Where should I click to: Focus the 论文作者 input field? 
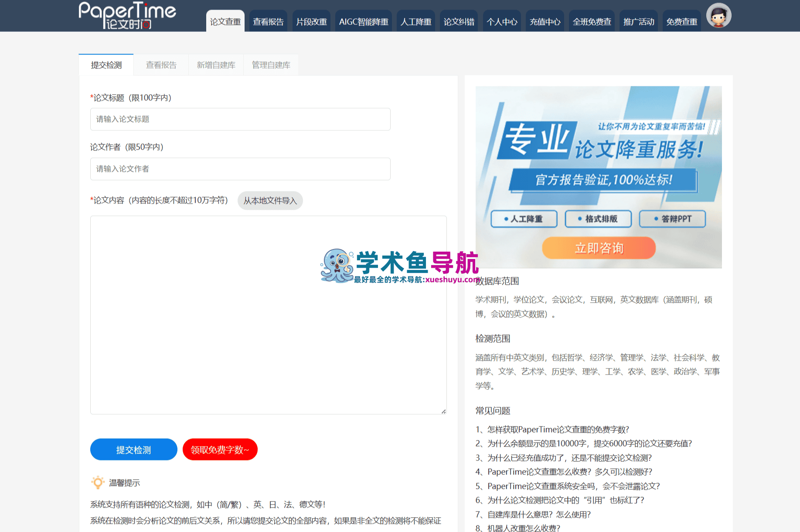240,169
